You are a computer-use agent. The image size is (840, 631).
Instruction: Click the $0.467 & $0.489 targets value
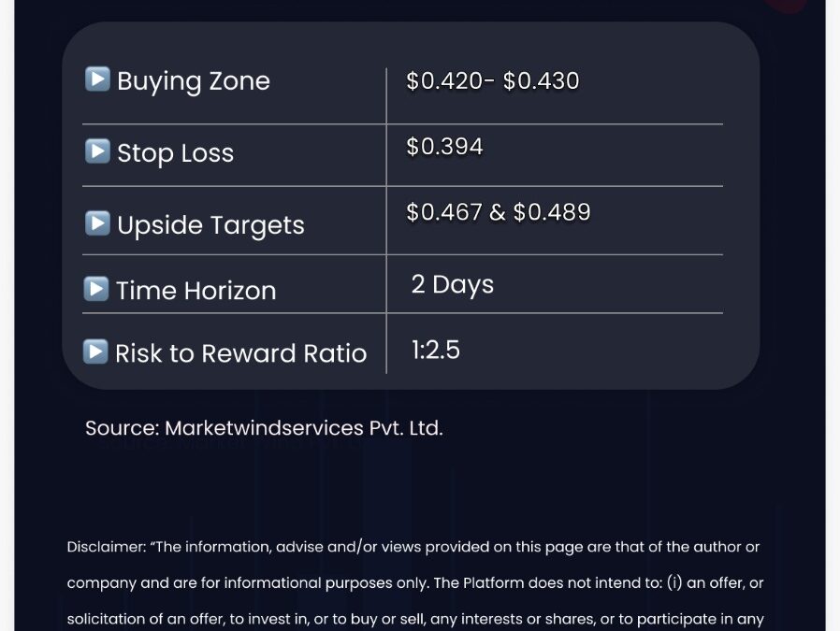[x=499, y=212]
